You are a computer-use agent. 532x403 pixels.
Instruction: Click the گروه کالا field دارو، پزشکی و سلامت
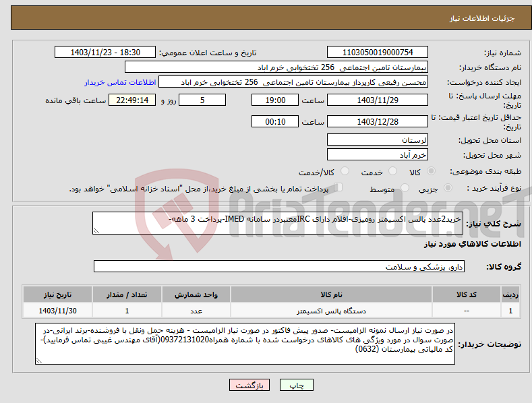[279, 267]
